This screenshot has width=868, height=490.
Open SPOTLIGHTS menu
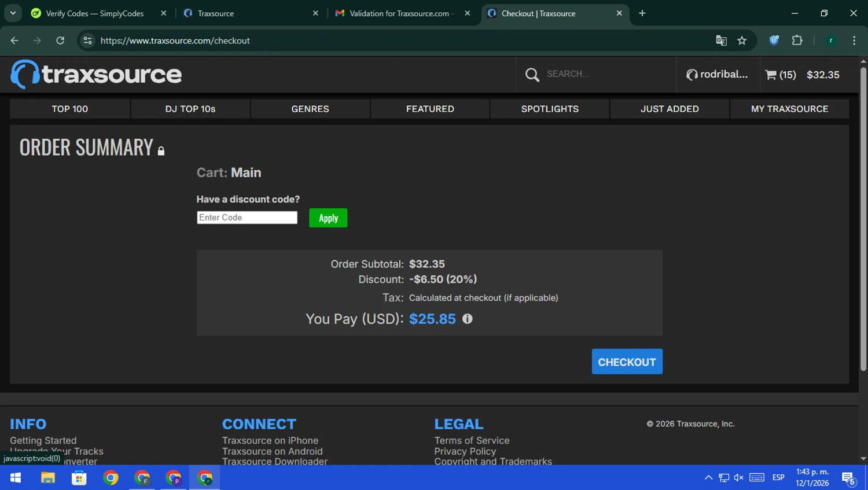click(550, 109)
